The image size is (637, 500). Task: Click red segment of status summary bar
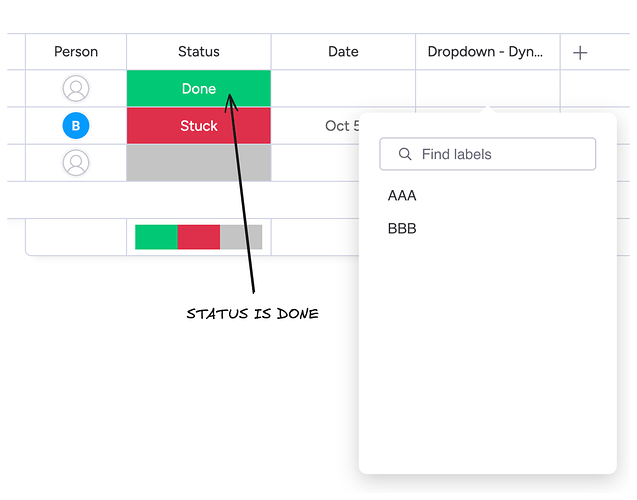tap(199, 237)
